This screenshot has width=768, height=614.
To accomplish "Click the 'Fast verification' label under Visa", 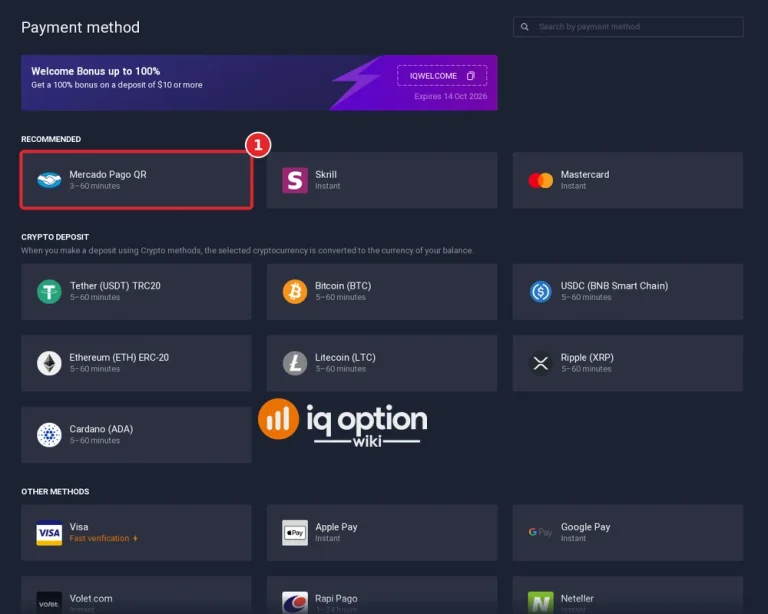I will 99,538.
